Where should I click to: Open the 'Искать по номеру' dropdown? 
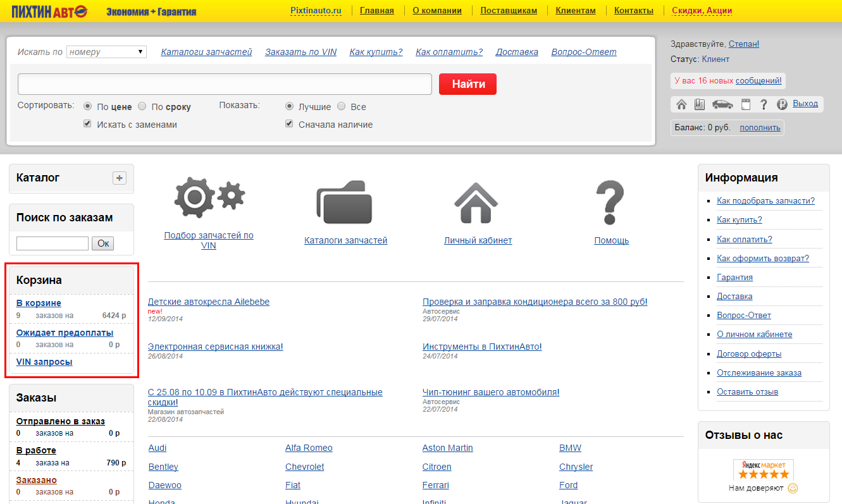coord(106,52)
